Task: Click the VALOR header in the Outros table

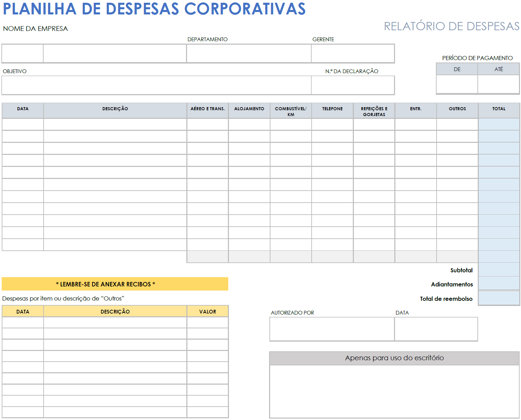Action: 207,311
